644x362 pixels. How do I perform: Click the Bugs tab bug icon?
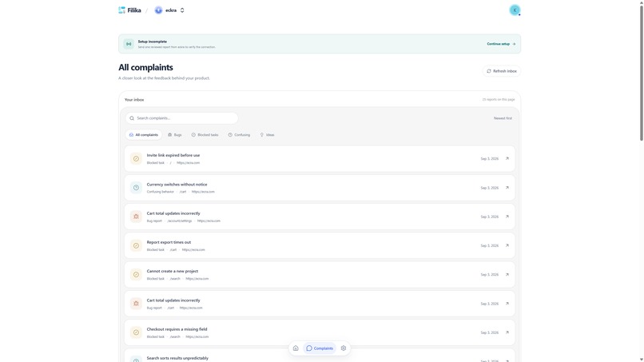[169, 135]
